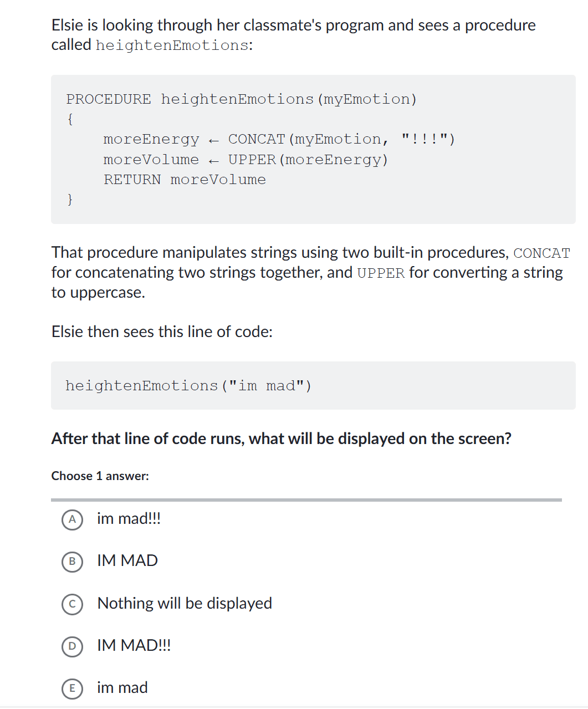
Task: Click the uppercase "IM MAD" answer text without exclamations
Action: tap(127, 561)
